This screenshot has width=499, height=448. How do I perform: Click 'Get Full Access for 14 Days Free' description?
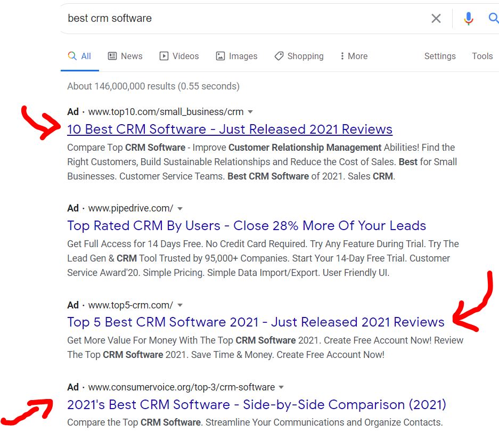(263, 258)
